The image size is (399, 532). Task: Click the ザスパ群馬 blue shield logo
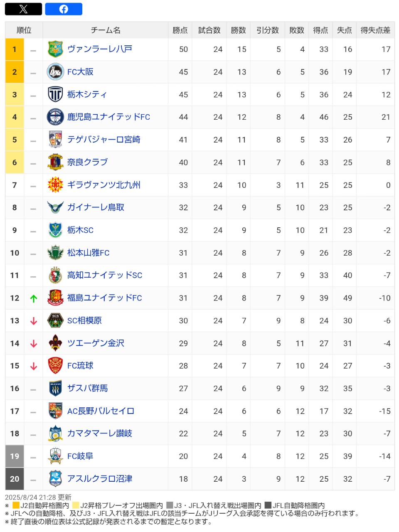[x=55, y=388]
